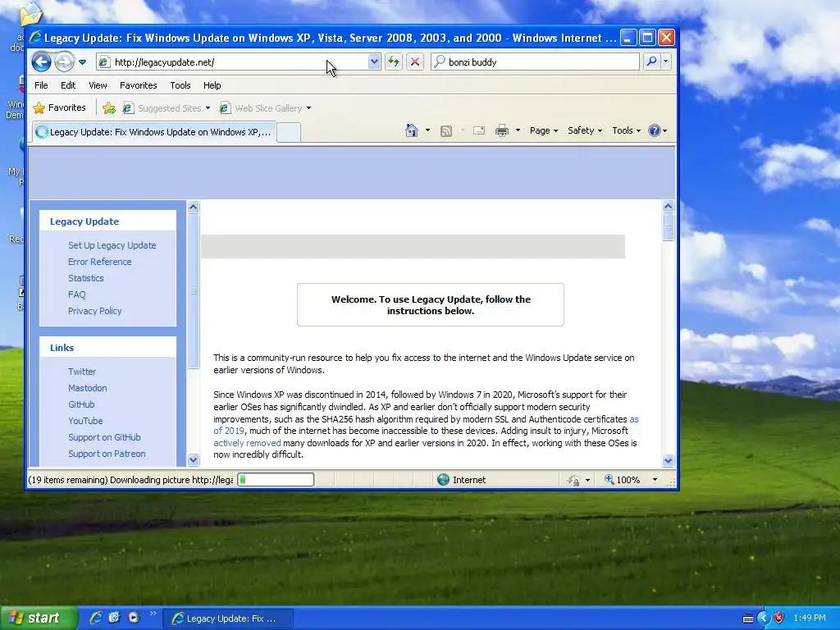Click the Print icon
Screen dimensions: 840x630
coord(502,130)
